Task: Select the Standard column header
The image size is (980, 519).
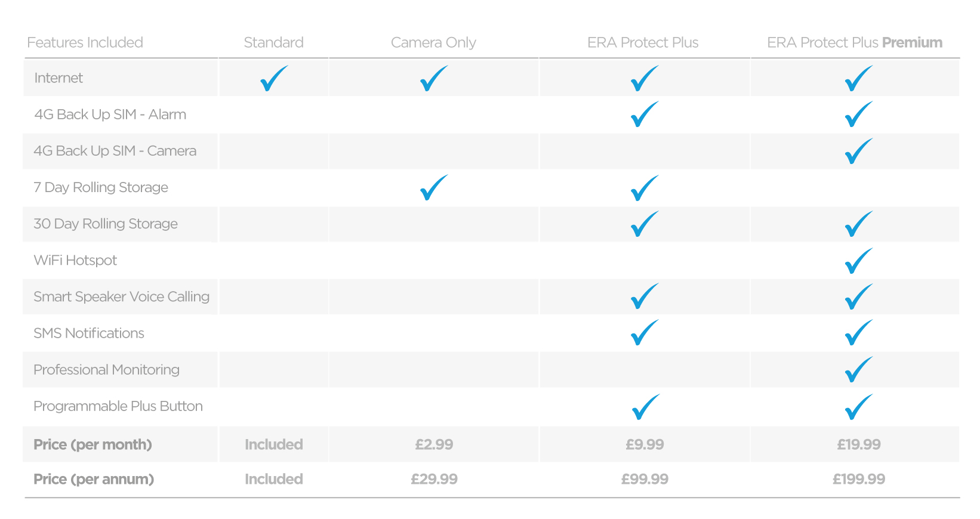Action: coord(273,42)
